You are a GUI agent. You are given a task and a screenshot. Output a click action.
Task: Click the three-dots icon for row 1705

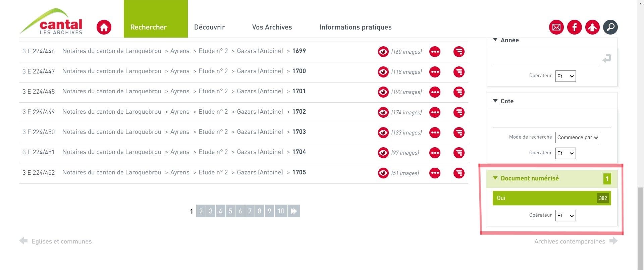pos(435,173)
